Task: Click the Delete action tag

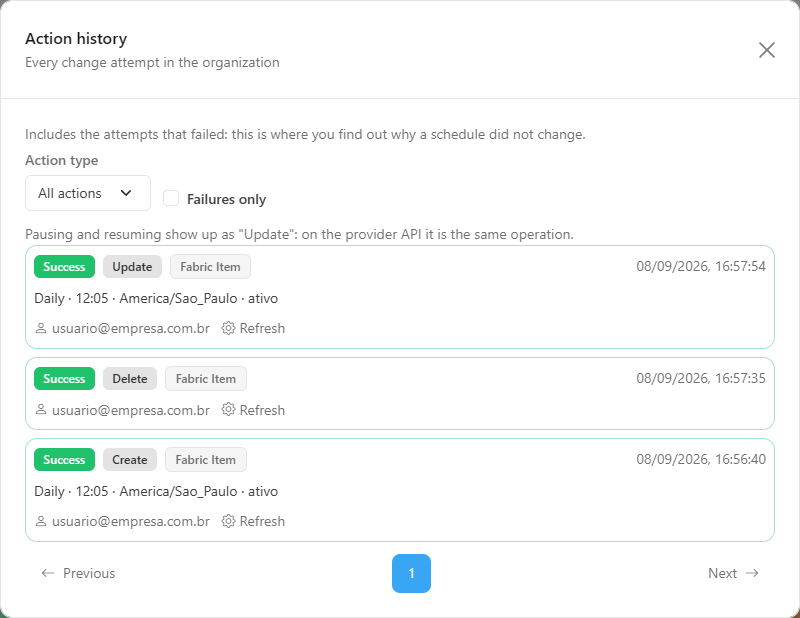Action: (x=130, y=379)
